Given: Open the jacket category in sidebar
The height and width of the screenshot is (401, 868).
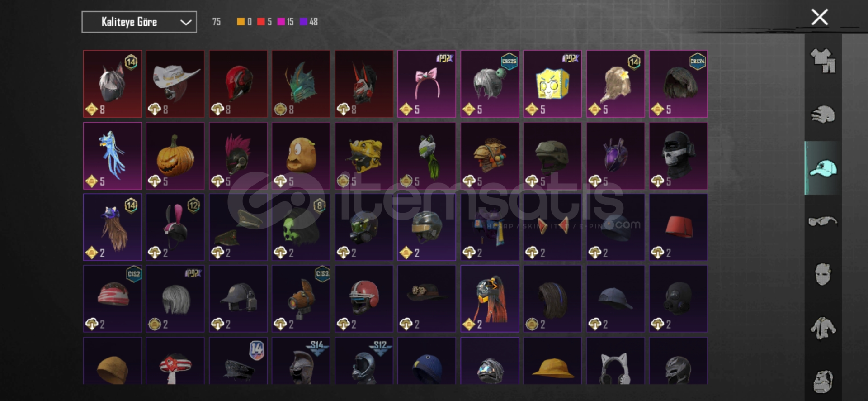Looking at the screenshot, I should 823,328.
